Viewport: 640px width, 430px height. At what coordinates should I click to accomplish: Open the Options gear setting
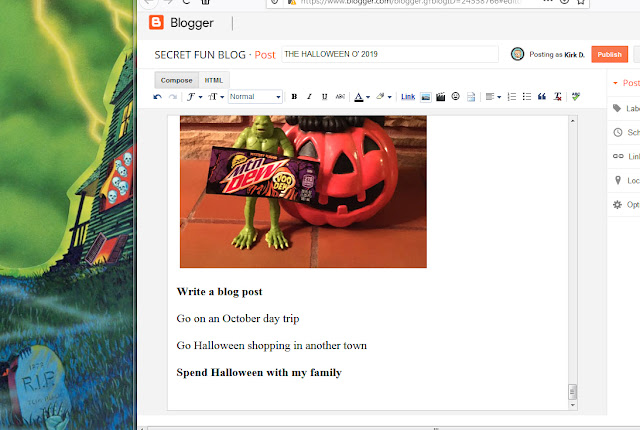[618, 204]
